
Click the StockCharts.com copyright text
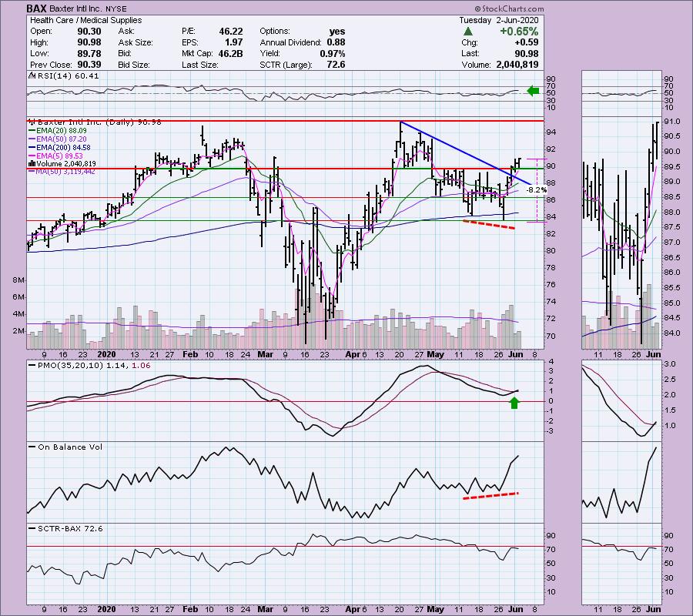(x=509, y=8)
